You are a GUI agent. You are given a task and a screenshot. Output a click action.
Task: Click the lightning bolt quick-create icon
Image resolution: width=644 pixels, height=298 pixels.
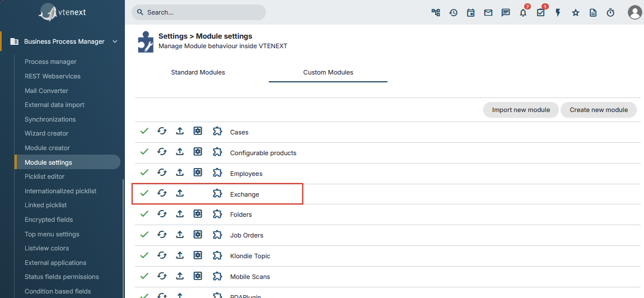558,13
